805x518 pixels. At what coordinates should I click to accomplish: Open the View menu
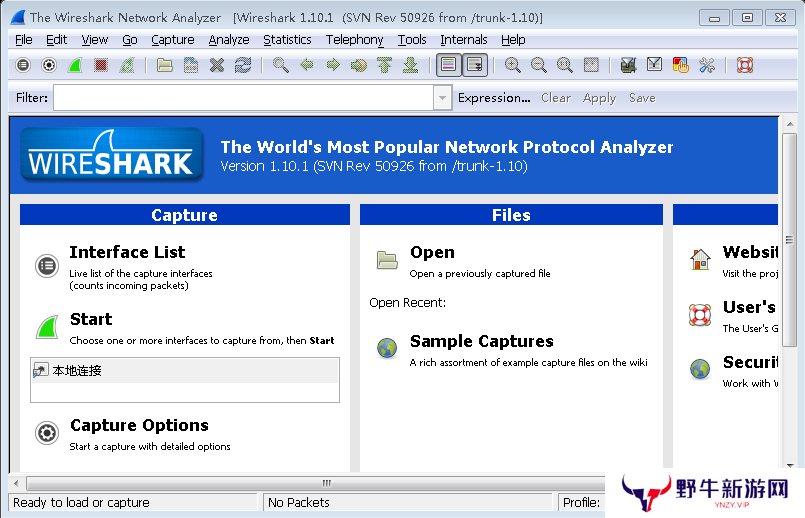(x=94, y=40)
